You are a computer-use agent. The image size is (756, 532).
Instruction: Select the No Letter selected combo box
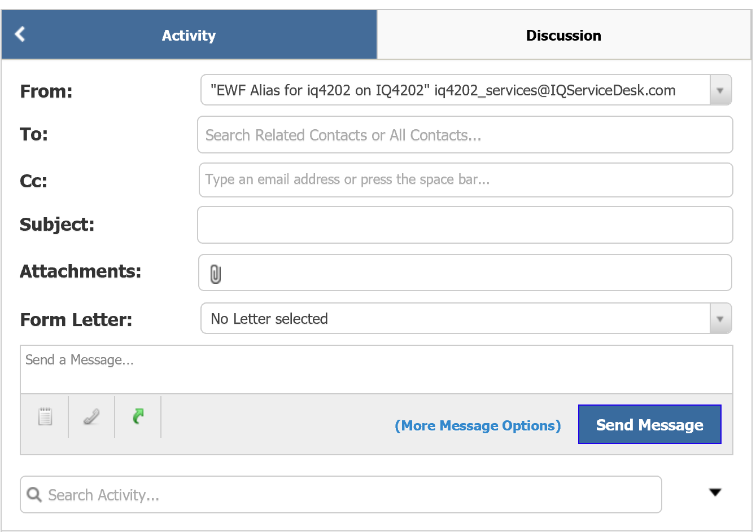466,319
